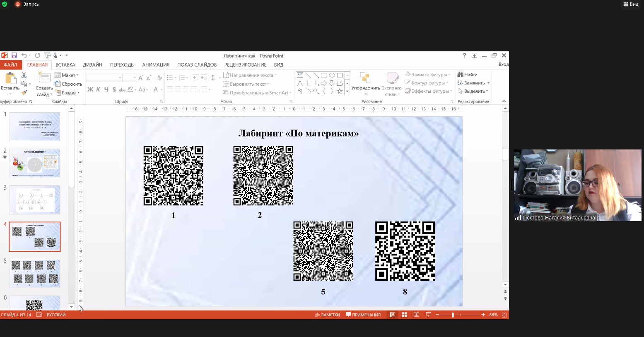This screenshot has height=337, width=644.
Task: Create a new slide icon
Action: click(44, 78)
